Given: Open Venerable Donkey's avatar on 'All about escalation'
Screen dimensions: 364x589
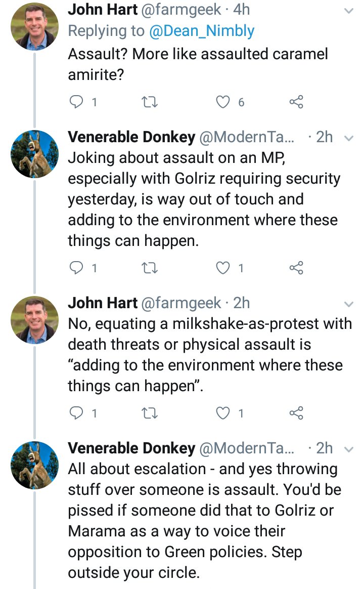Looking at the screenshot, I should point(34,465).
